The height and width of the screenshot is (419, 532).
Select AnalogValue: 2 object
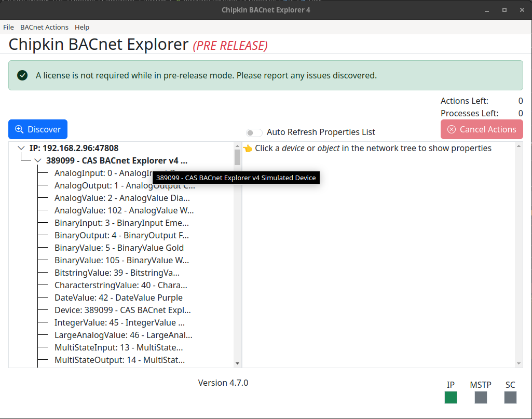pos(122,198)
